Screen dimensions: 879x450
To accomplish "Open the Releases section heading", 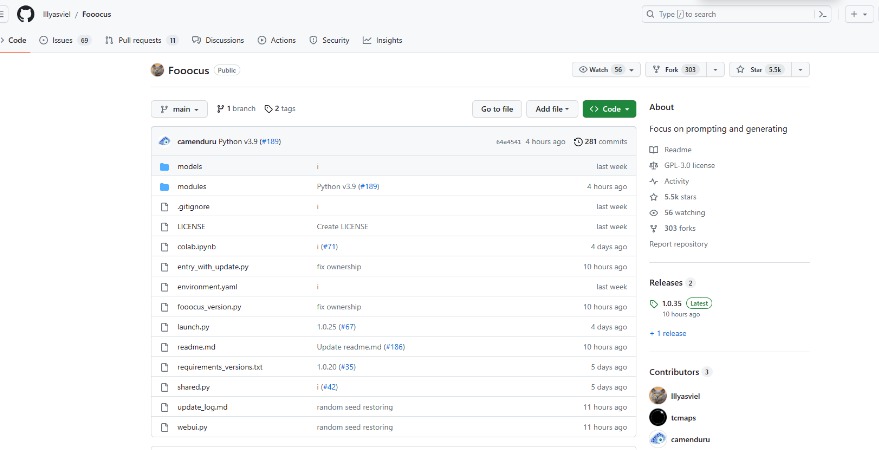I will (666, 283).
